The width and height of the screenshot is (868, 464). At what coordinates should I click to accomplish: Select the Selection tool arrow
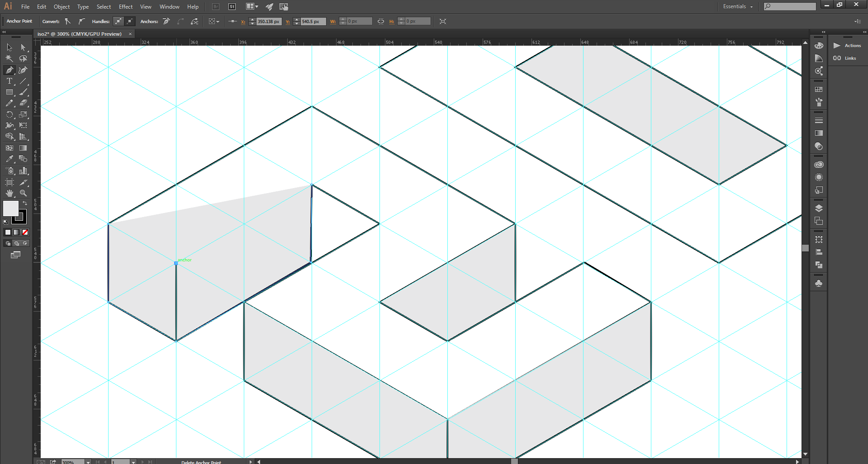(9, 47)
